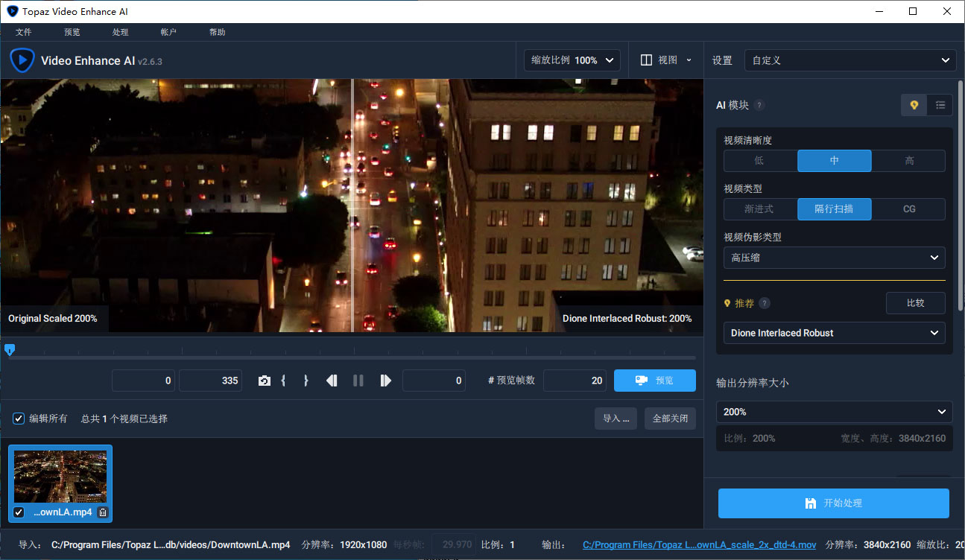Click the help icon next to AI 模块

point(759,106)
